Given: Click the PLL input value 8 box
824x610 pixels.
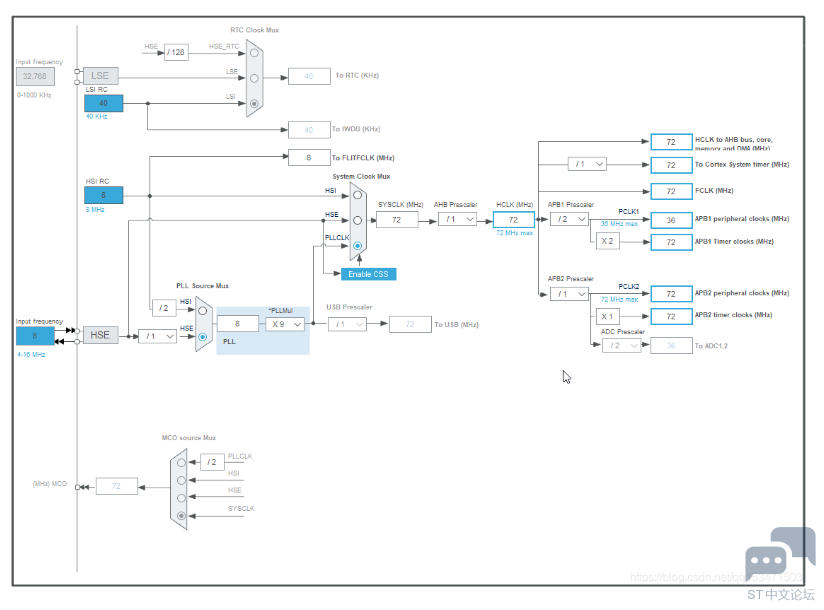Looking at the screenshot, I should click(238, 324).
